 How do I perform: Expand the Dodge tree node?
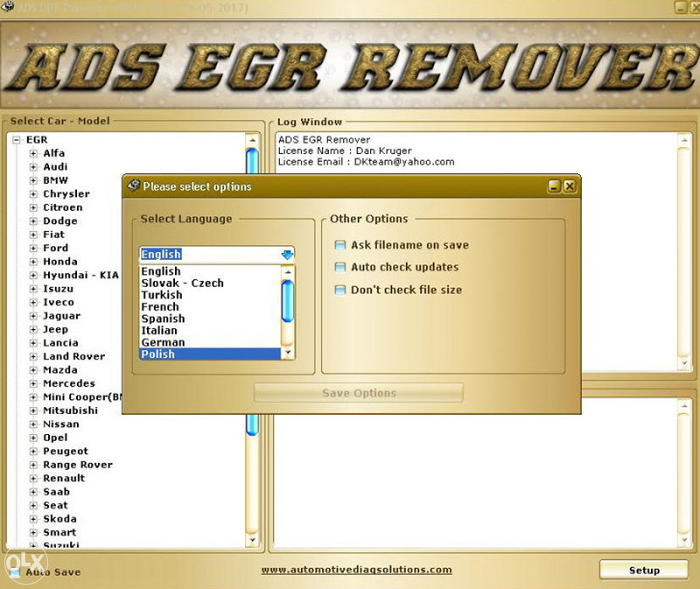pos(33,221)
